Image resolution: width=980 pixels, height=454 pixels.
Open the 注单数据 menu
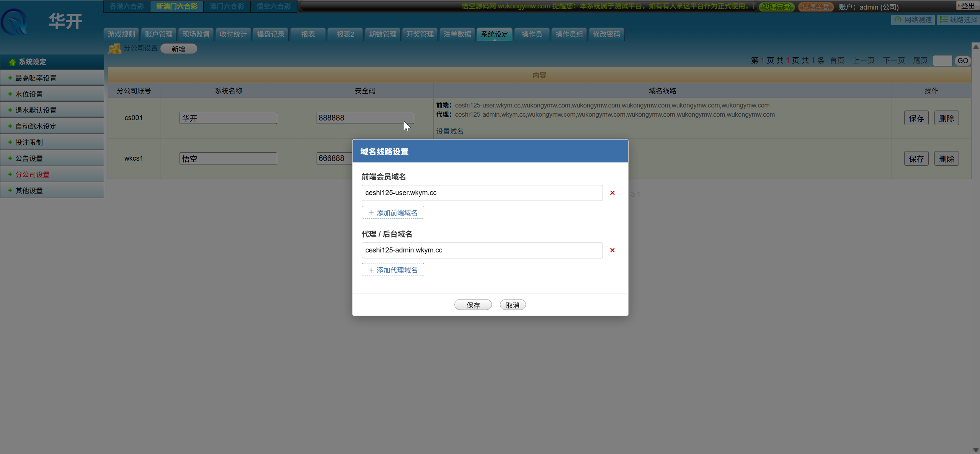pyautogui.click(x=457, y=34)
